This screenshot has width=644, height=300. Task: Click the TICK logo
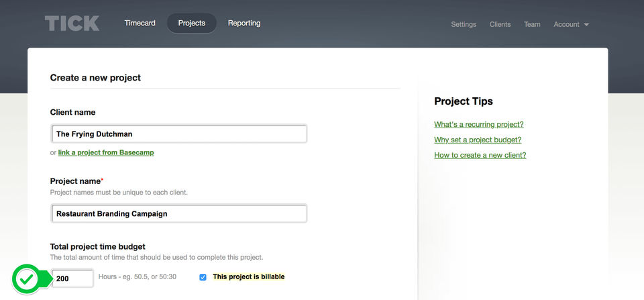72,23
